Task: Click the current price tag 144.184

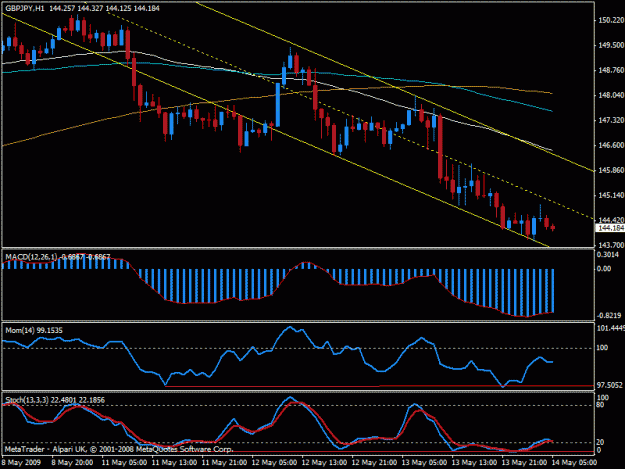Action: tap(610, 228)
